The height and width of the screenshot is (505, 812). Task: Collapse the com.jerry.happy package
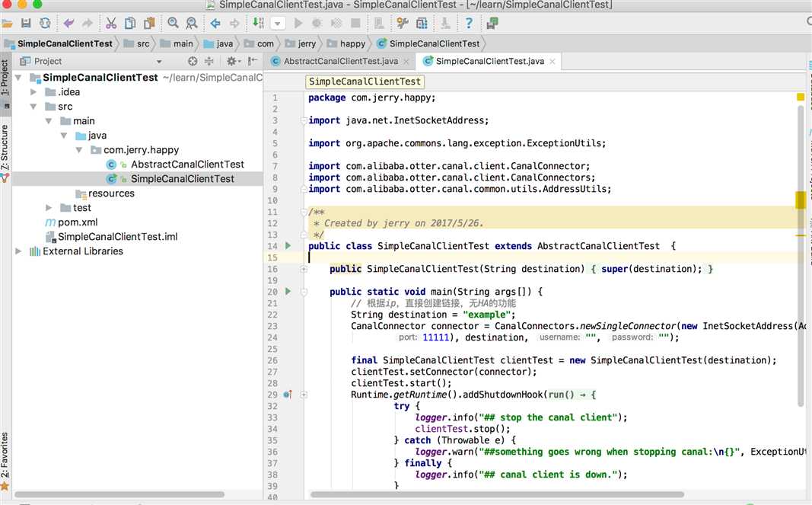(78, 150)
